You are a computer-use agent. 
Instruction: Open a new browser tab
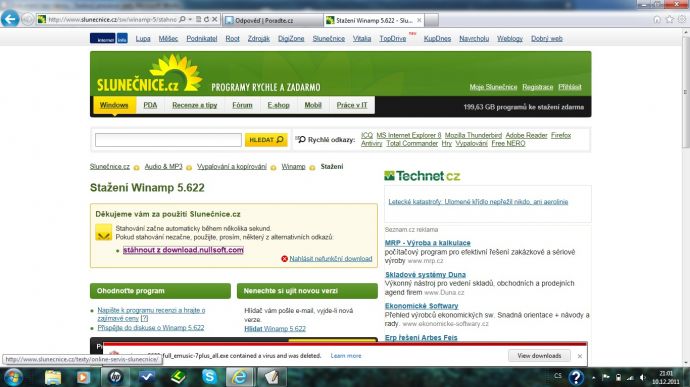[431, 20]
